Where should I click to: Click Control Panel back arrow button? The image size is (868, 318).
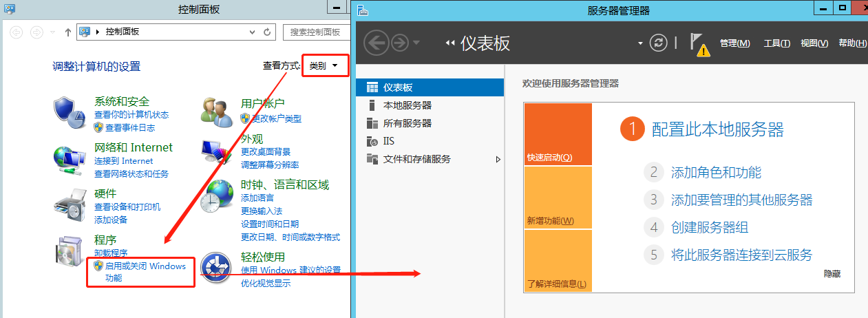(17, 32)
